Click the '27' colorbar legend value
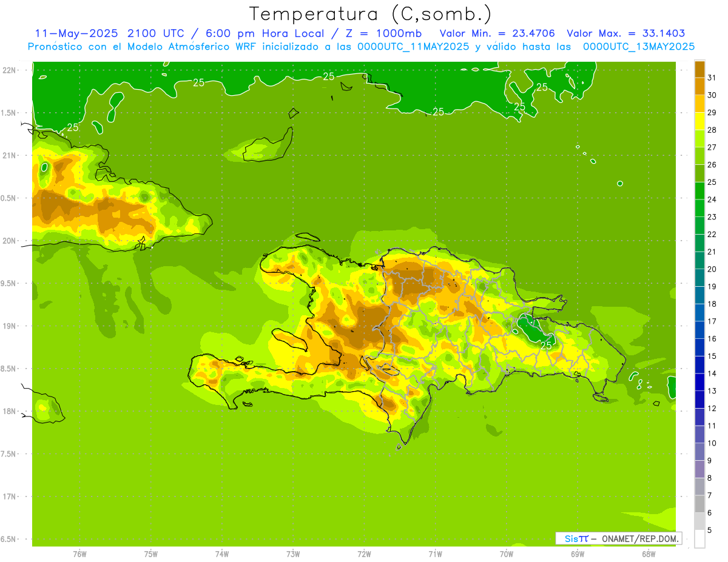The height and width of the screenshot is (562, 728). coord(712,147)
